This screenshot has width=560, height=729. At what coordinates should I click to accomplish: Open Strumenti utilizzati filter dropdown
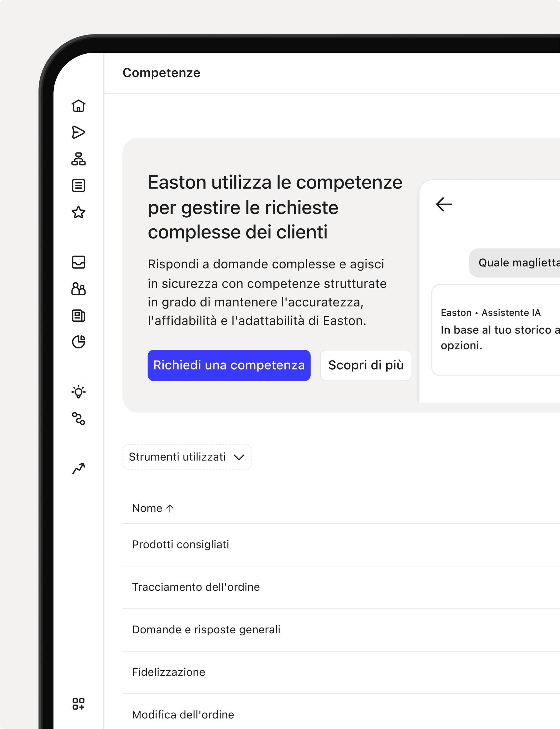187,457
